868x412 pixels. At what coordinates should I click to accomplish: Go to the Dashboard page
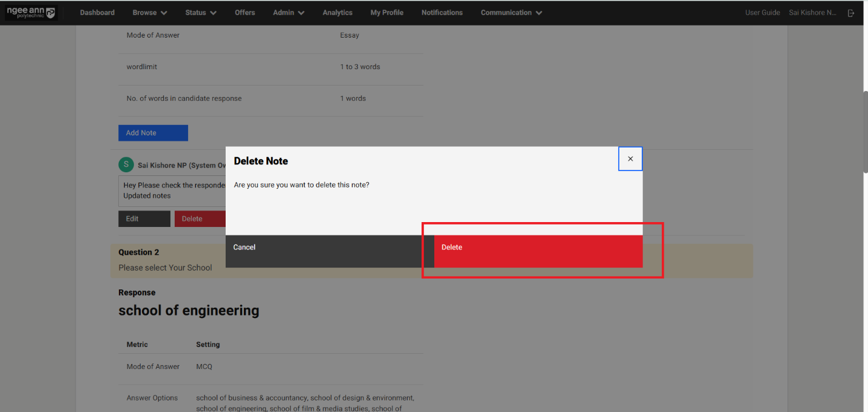(97, 13)
